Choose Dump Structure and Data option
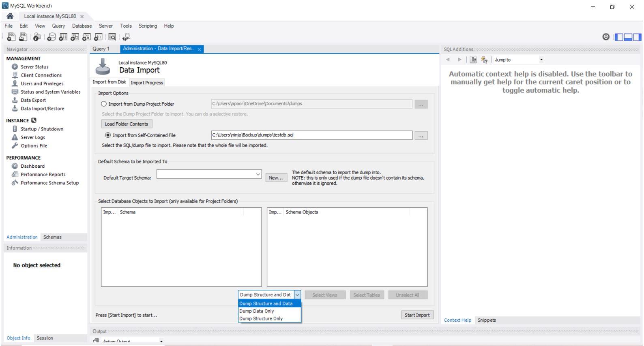The image size is (644, 346). pos(270,303)
